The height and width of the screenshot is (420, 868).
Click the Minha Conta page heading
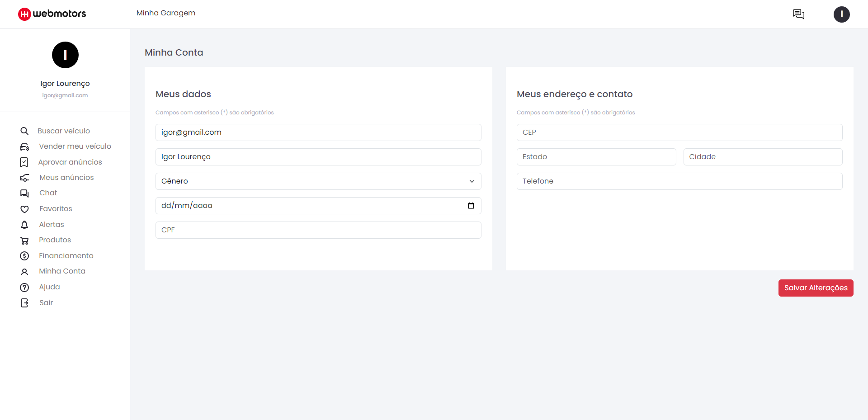[174, 52]
